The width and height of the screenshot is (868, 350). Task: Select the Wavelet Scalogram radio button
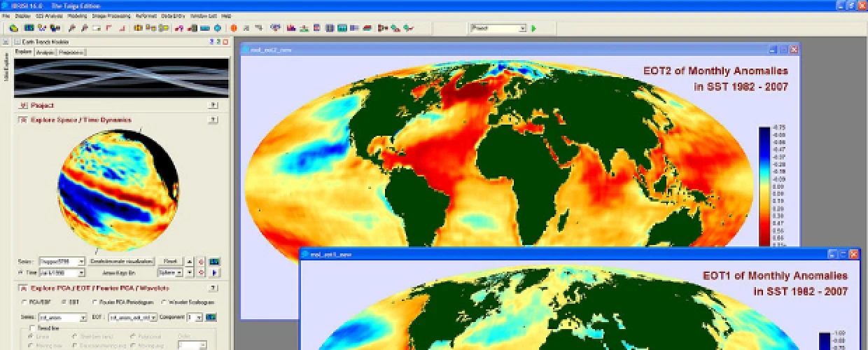click(163, 302)
